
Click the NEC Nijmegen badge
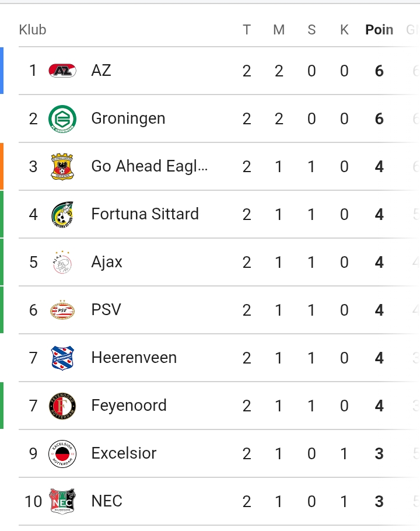pyautogui.click(x=62, y=502)
